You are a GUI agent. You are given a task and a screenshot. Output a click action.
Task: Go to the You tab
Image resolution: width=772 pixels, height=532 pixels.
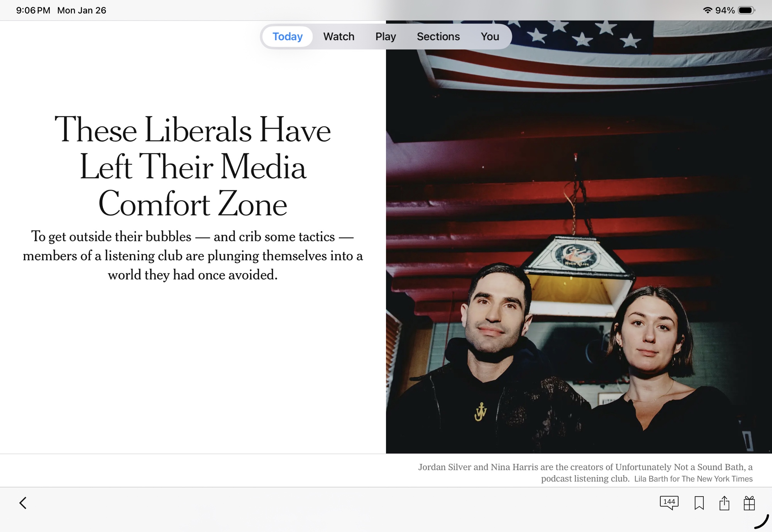tap(490, 37)
